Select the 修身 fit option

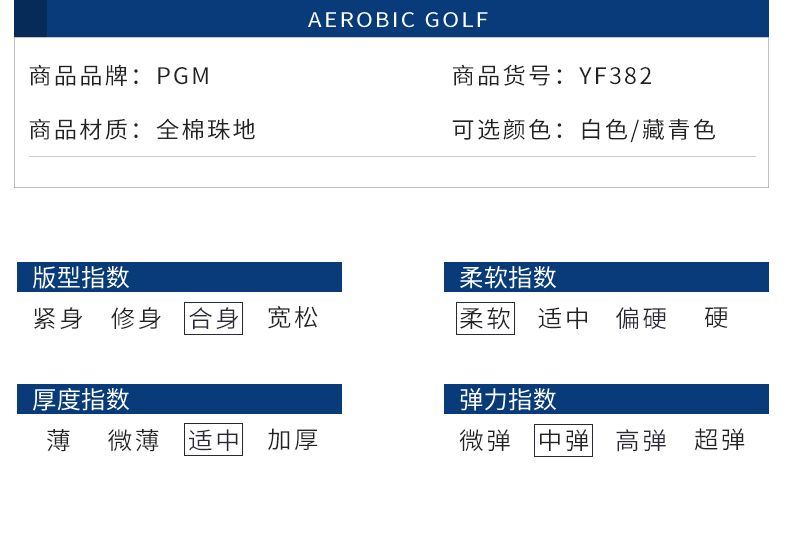(x=136, y=318)
